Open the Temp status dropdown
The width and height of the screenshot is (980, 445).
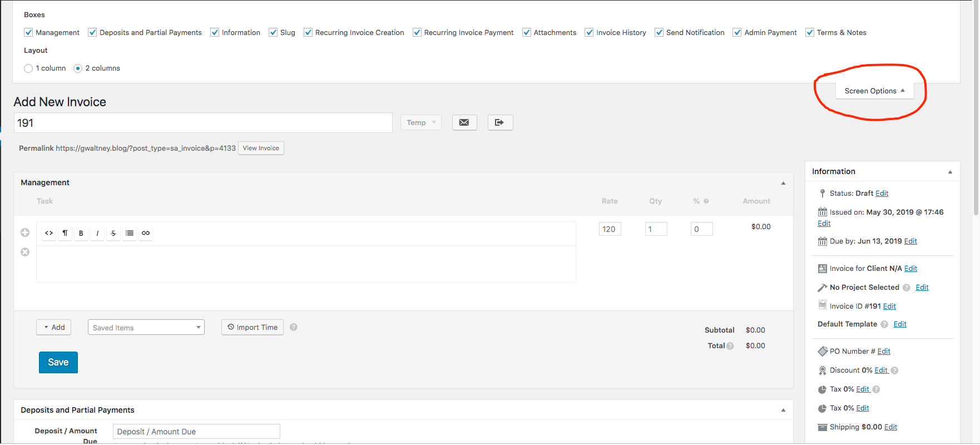pyautogui.click(x=420, y=122)
